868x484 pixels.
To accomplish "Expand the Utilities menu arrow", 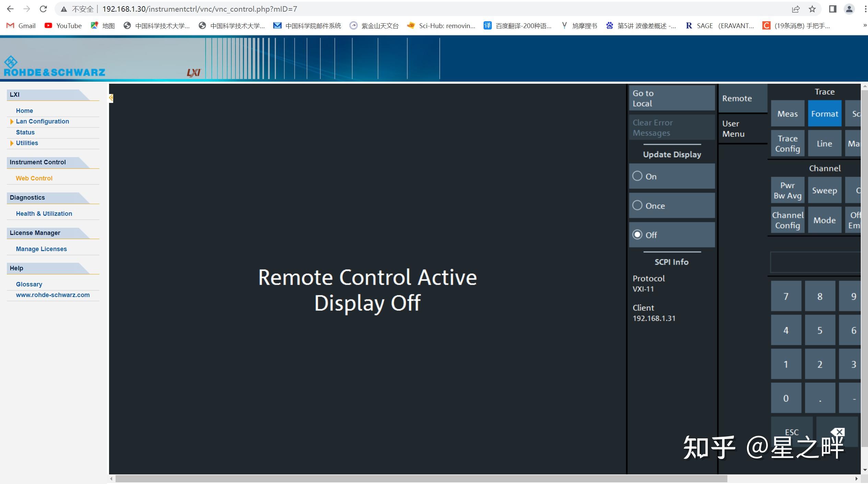I will [12, 143].
